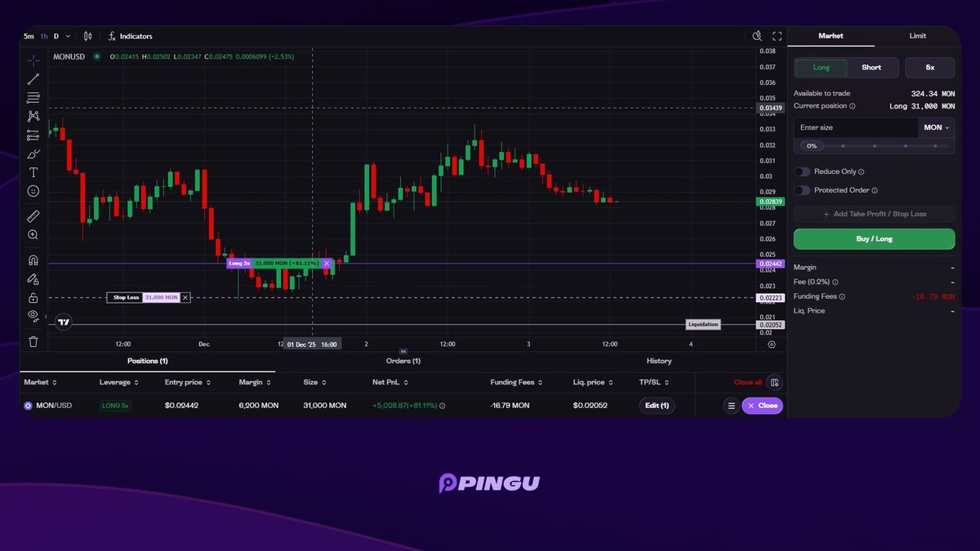Open the position row hamburger menu
Viewport: 980px width, 551px height.
click(731, 406)
